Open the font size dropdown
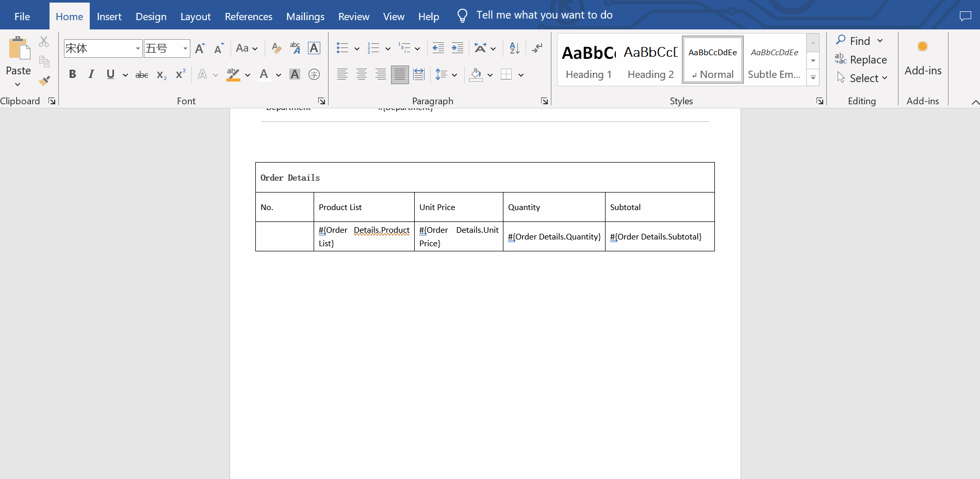The image size is (980, 479). 185,49
